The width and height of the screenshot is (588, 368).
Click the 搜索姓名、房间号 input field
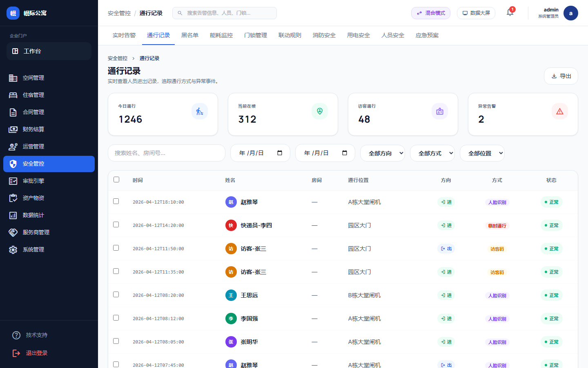[166, 153]
